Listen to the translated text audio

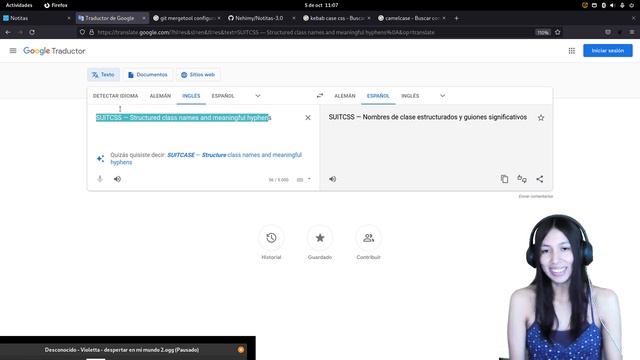[x=333, y=179]
